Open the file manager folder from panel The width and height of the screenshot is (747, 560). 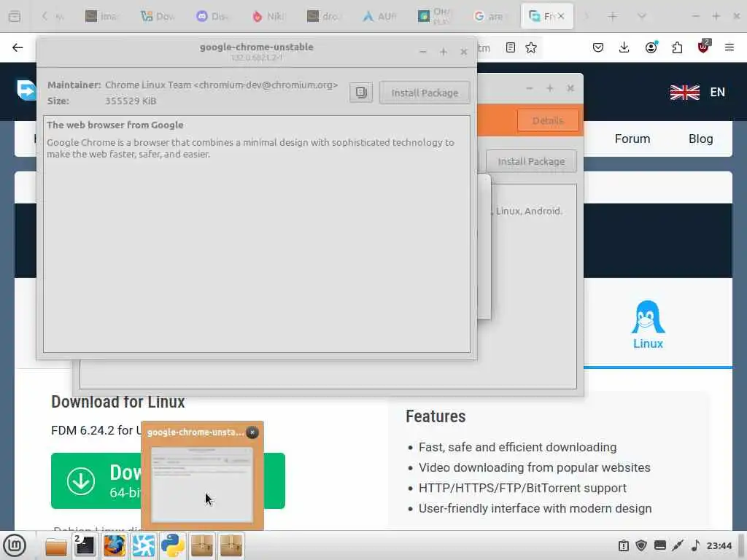56,545
